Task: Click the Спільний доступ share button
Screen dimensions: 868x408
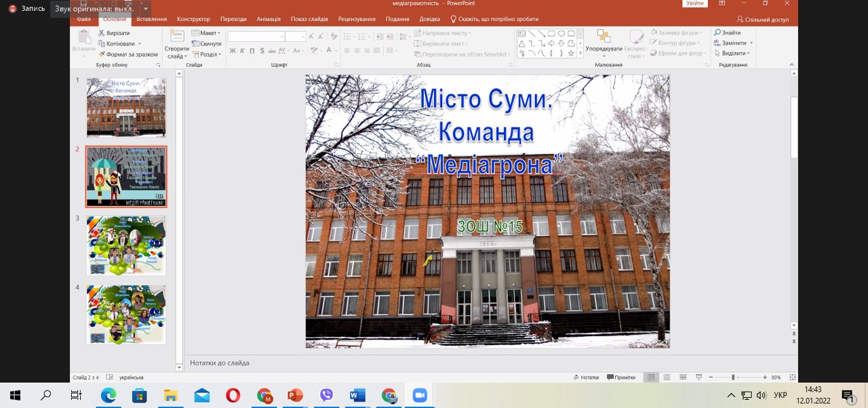Action: [x=763, y=20]
